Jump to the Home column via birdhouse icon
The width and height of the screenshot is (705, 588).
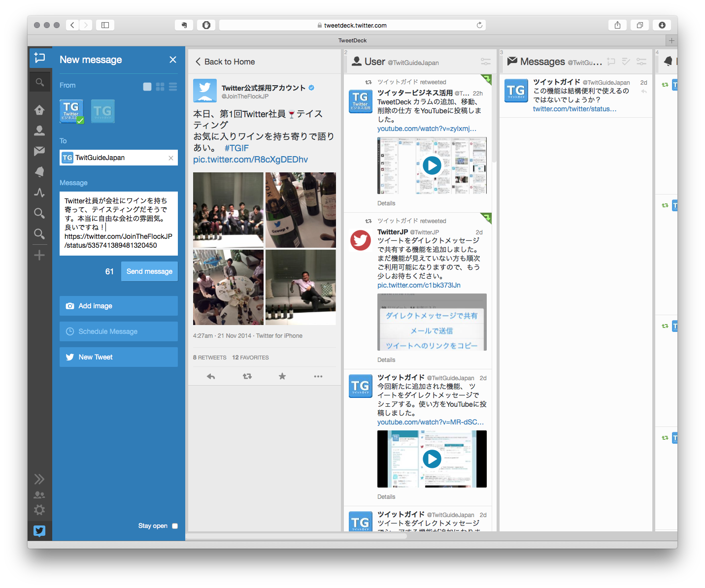click(x=39, y=110)
